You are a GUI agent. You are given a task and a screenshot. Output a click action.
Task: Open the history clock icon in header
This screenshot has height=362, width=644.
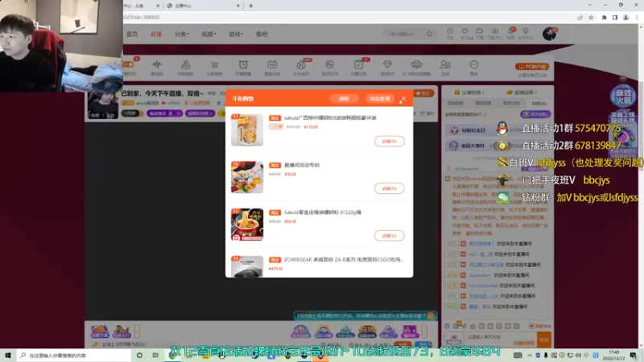(x=450, y=33)
